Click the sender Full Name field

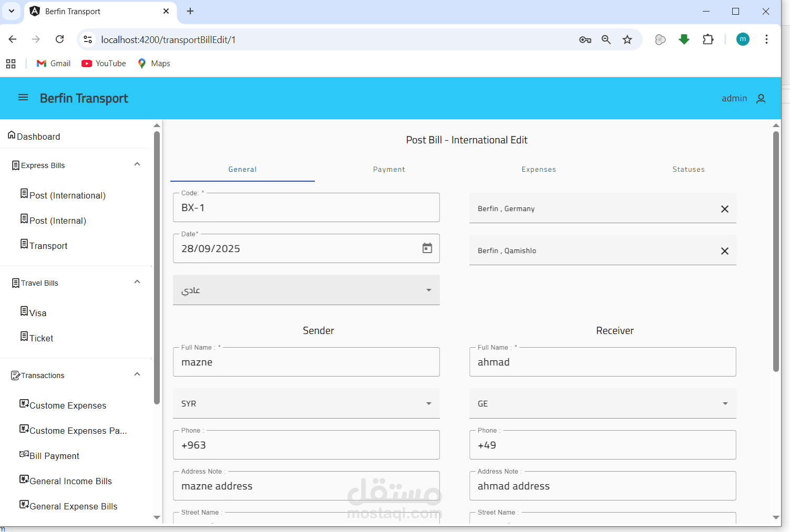(x=306, y=362)
